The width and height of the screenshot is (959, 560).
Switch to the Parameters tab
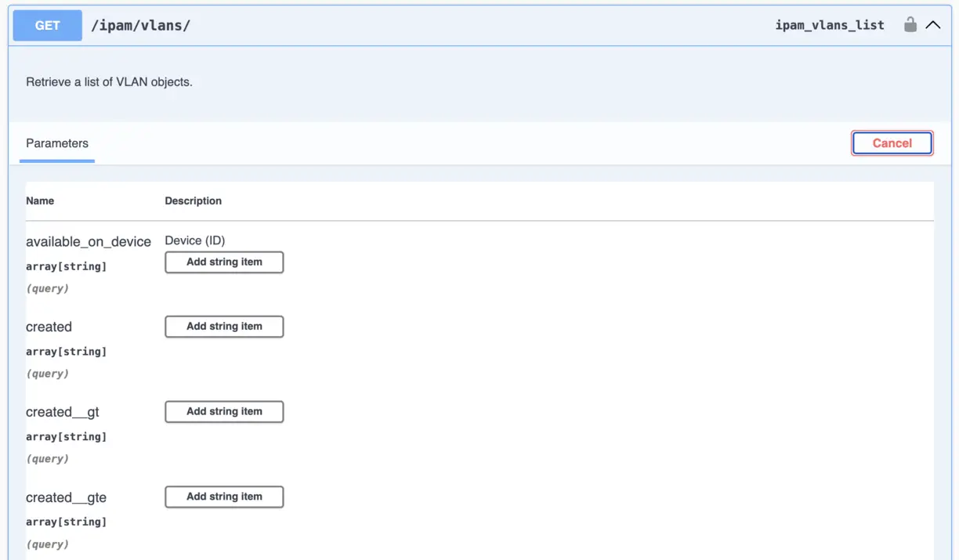57,143
